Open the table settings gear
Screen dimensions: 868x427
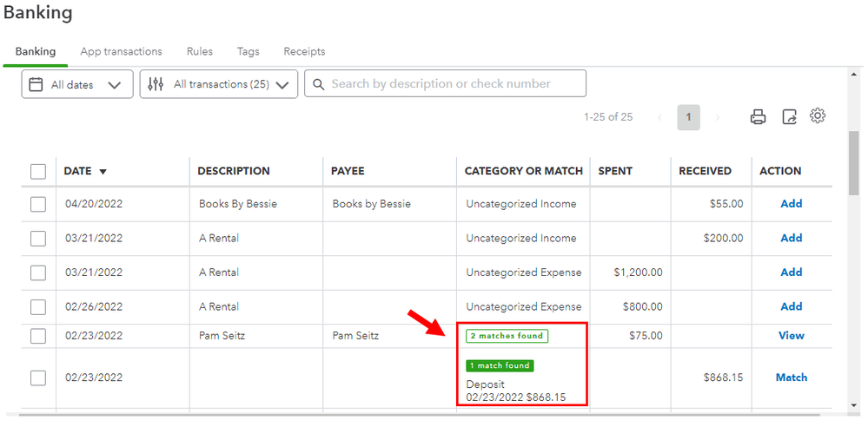[817, 116]
